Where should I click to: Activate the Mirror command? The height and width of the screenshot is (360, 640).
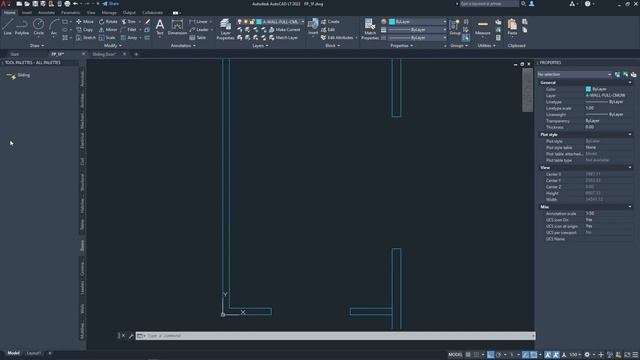tap(108, 30)
